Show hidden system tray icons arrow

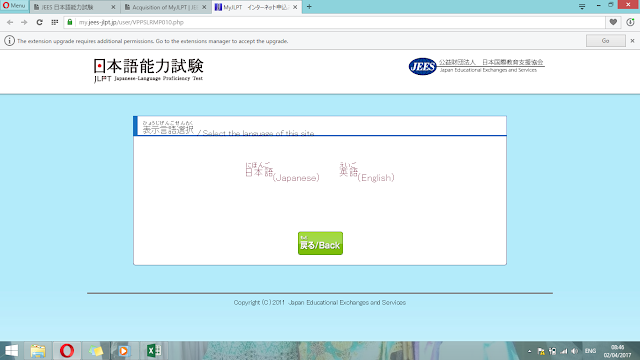tap(529, 351)
